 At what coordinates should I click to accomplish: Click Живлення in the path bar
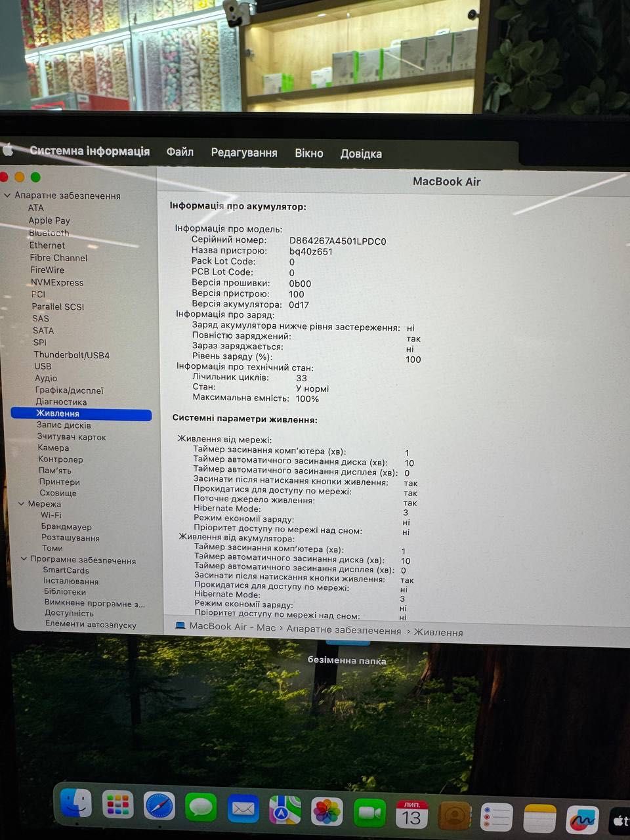(438, 633)
